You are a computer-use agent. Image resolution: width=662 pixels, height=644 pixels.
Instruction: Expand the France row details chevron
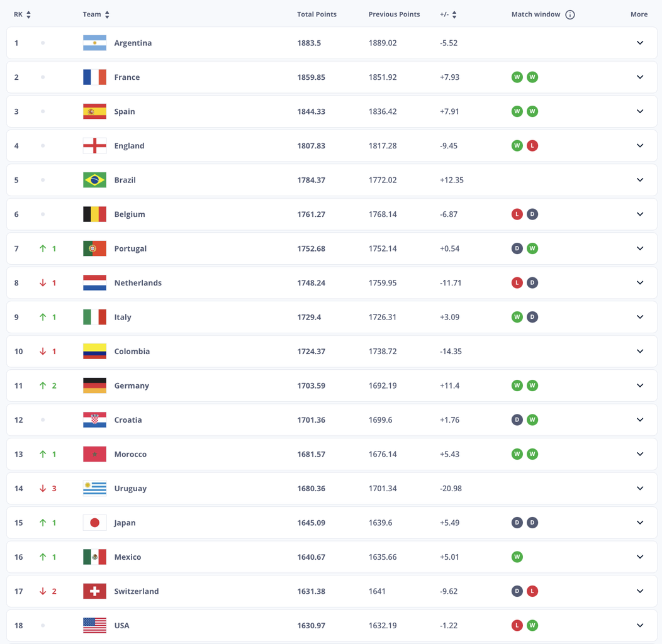pos(640,77)
